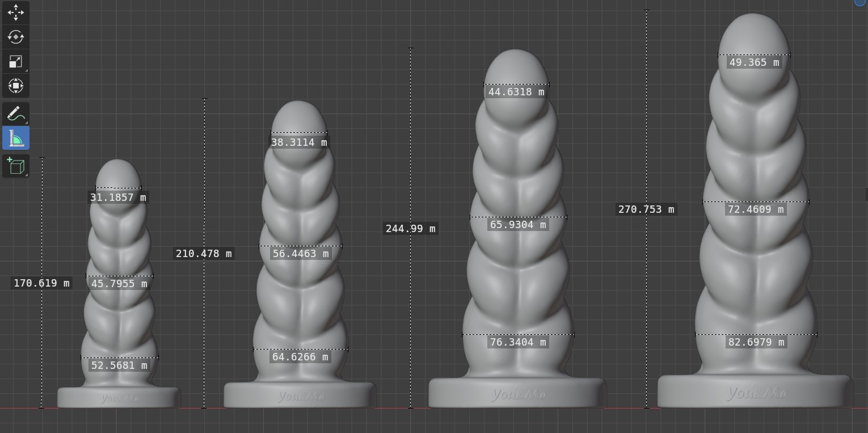The height and width of the screenshot is (433, 868).
Task: Select the 49.365 m width measurement
Action: click(x=754, y=62)
